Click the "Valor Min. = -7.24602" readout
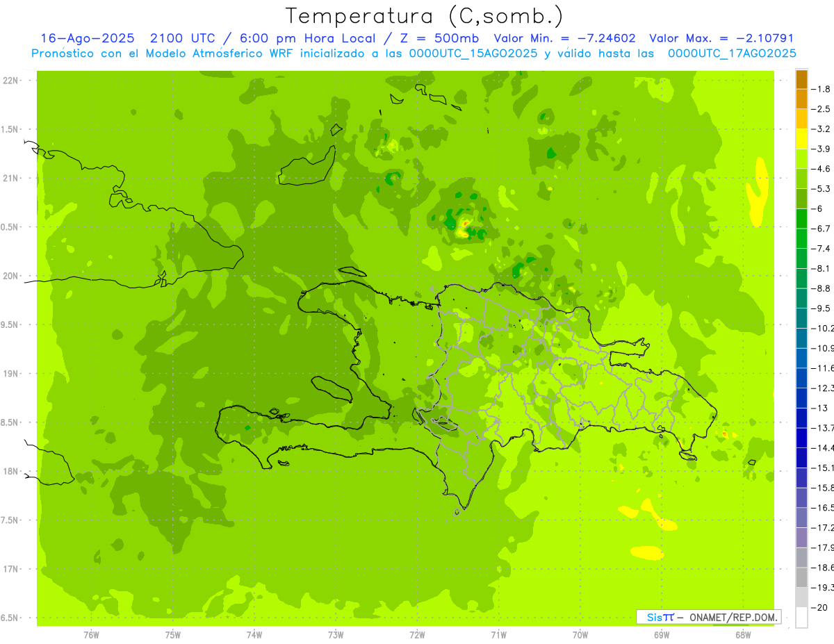This screenshot has width=834, height=644. pos(564,39)
